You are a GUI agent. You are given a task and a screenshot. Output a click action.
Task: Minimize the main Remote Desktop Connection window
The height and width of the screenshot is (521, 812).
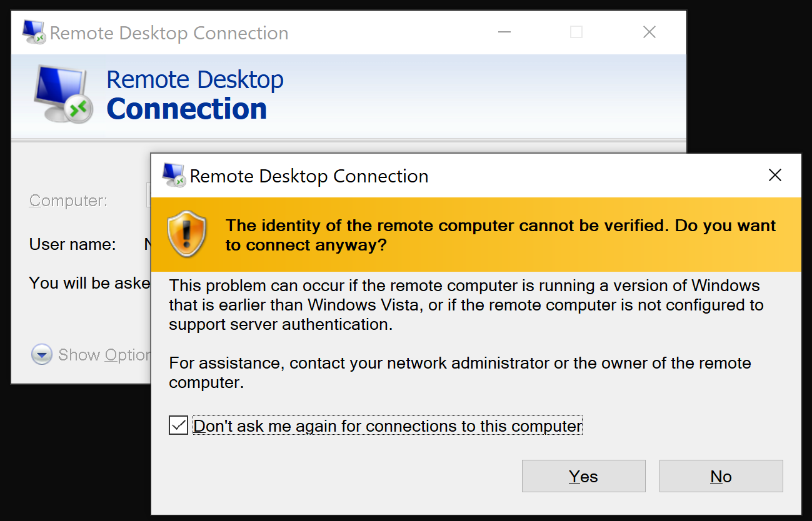(x=504, y=32)
